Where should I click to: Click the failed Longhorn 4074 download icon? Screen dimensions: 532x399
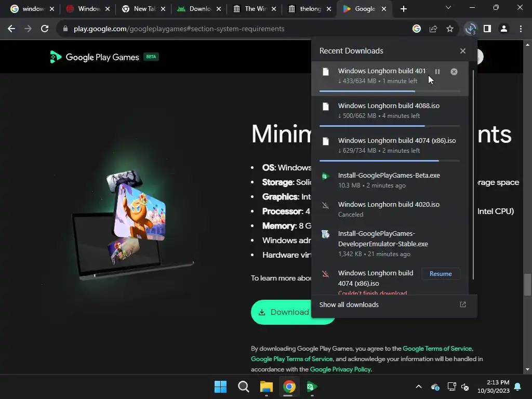click(325, 274)
